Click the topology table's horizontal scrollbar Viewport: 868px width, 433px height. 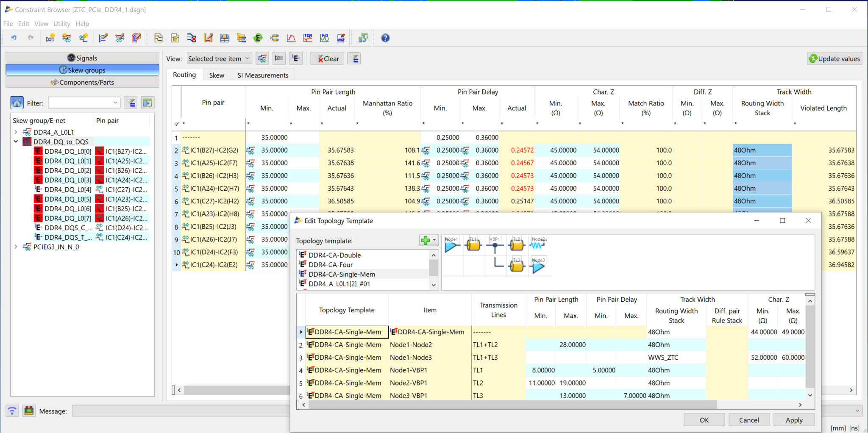(x=509, y=405)
